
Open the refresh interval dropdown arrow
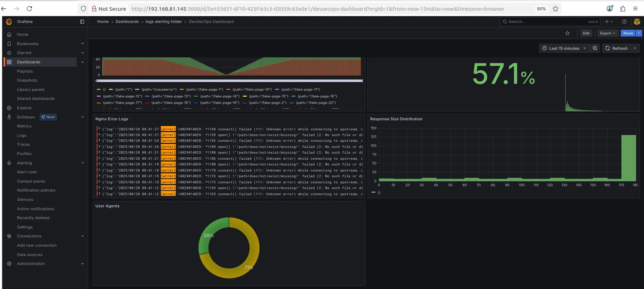(635, 48)
